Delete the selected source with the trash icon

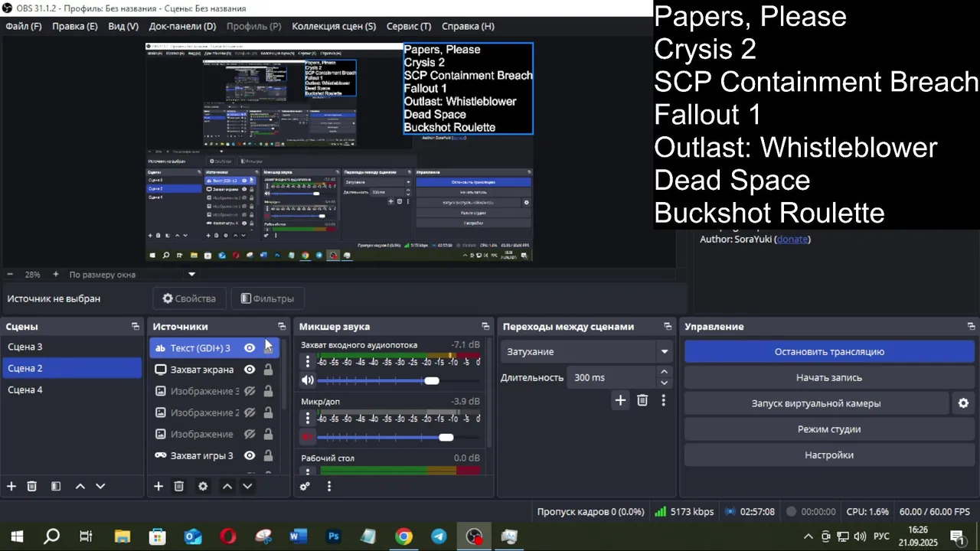179,486
